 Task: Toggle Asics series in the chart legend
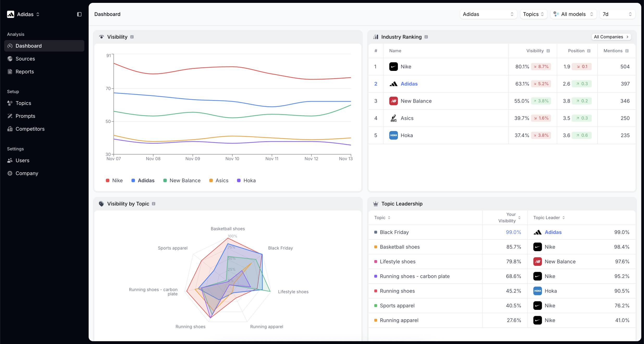click(x=219, y=181)
